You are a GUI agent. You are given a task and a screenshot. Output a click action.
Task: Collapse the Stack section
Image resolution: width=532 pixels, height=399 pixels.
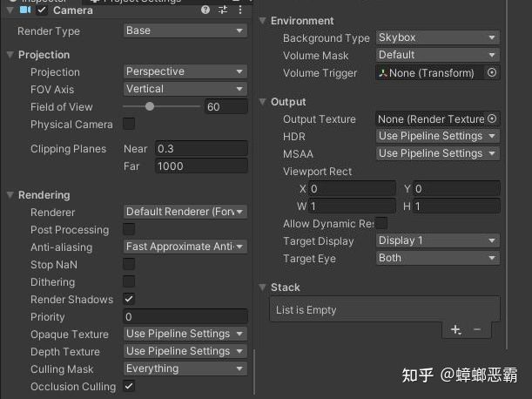click(x=263, y=287)
